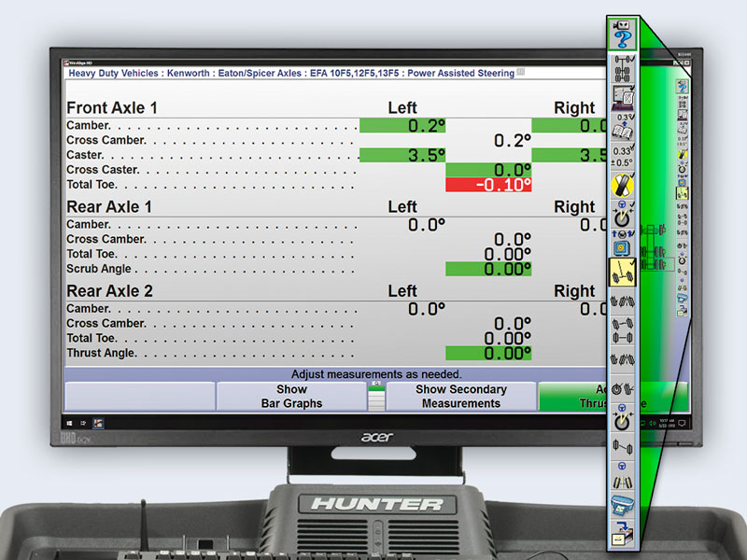Click Show Bar Graphs
Image resolution: width=747 pixels, height=560 pixels.
coord(290,396)
